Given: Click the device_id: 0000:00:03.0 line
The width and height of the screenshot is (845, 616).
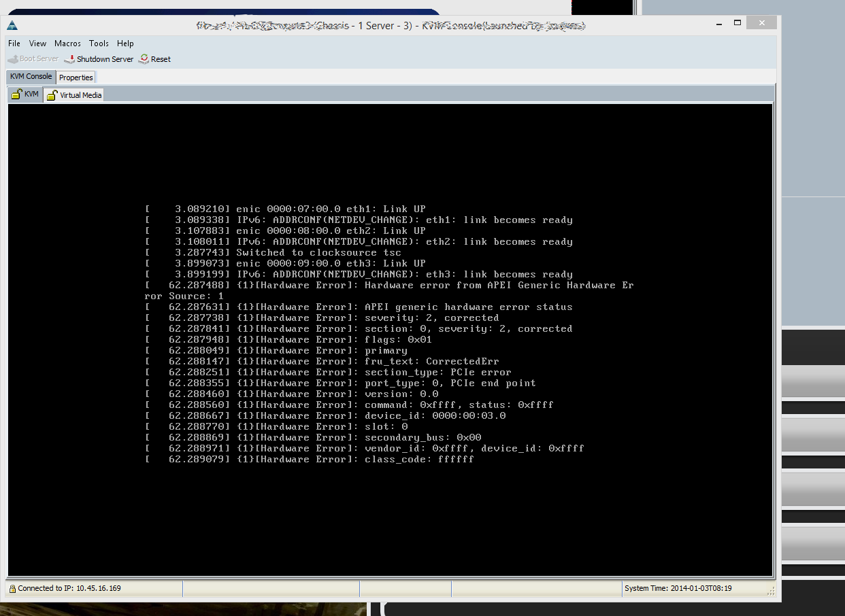Looking at the screenshot, I should click(325, 415).
